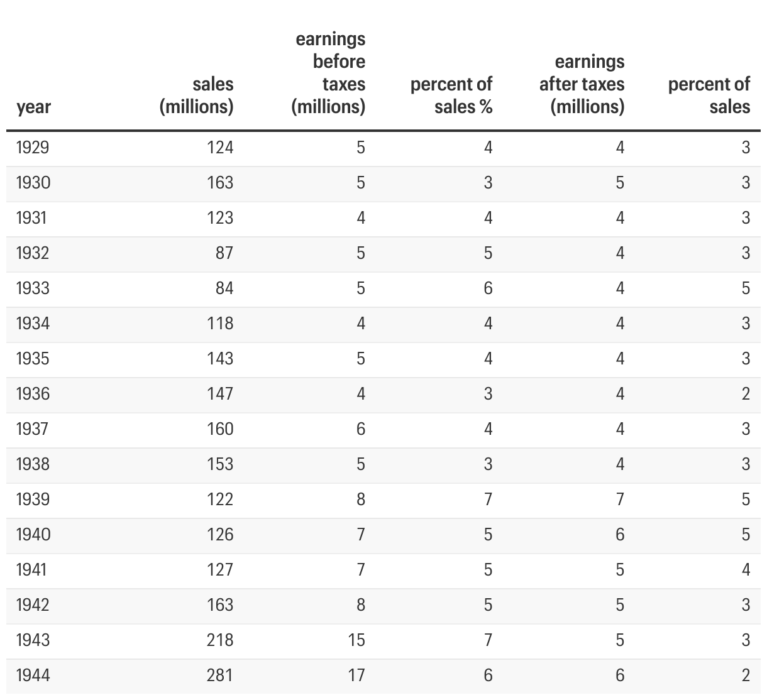The image size is (767, 700).
Task: Click the 1929 year cell
Action: (33, 148)
